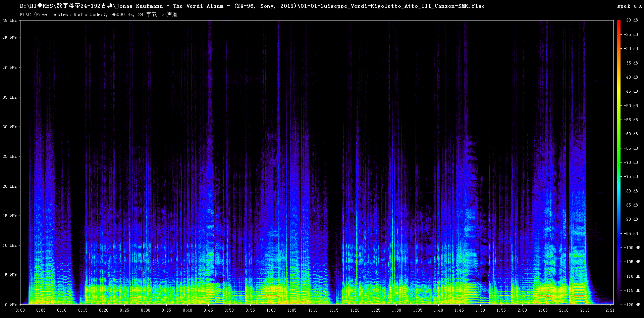Click the 2:00 time axis marker
644x318 pixels.
point(522,310)
